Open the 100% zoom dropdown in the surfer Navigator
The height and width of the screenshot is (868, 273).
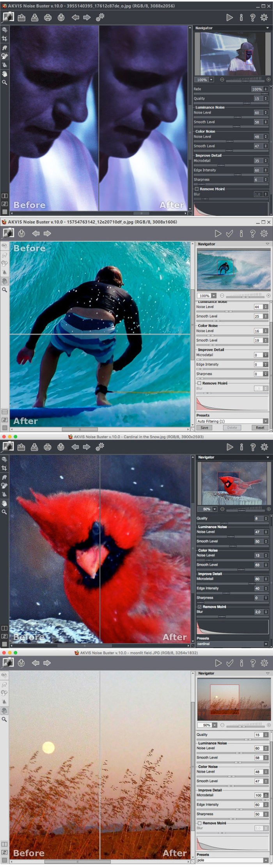coord(213,296)
